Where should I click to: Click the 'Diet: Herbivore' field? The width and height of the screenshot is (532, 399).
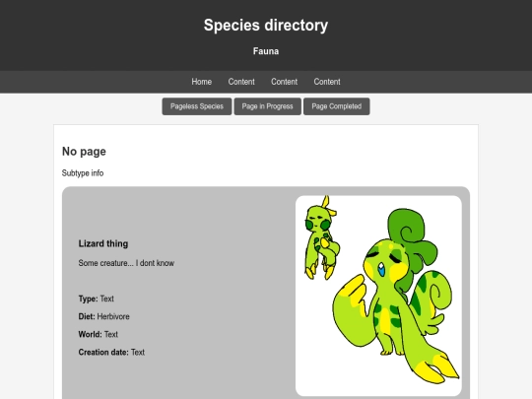(x=103, y=316)
